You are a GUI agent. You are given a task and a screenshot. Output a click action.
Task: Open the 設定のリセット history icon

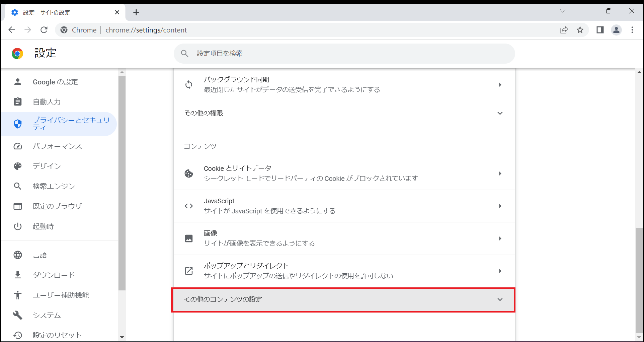click(17, 335)
